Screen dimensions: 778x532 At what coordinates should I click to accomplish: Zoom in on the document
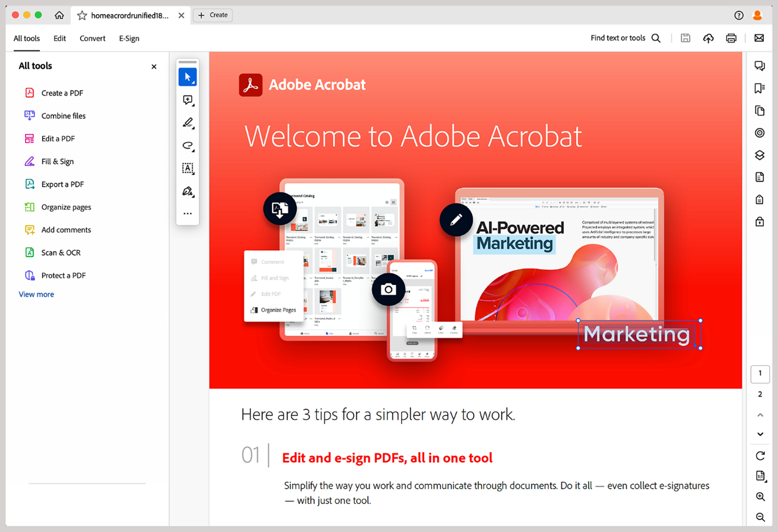tap(759, 496)
